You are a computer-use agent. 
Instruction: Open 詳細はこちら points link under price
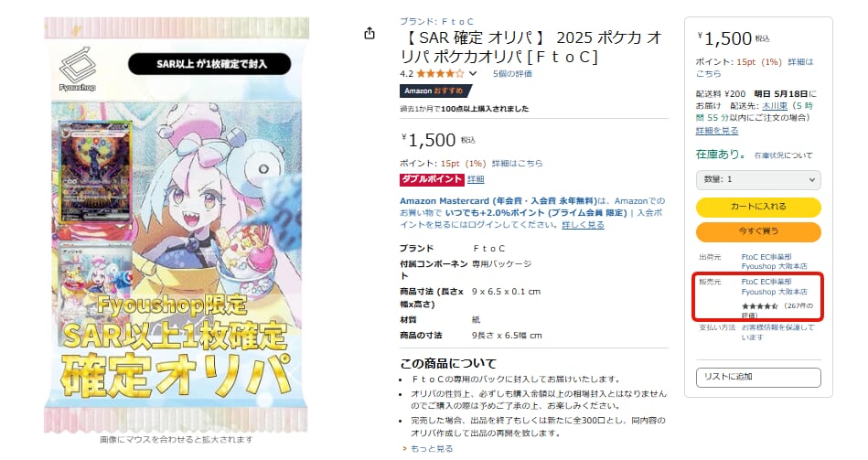(517, 164)
